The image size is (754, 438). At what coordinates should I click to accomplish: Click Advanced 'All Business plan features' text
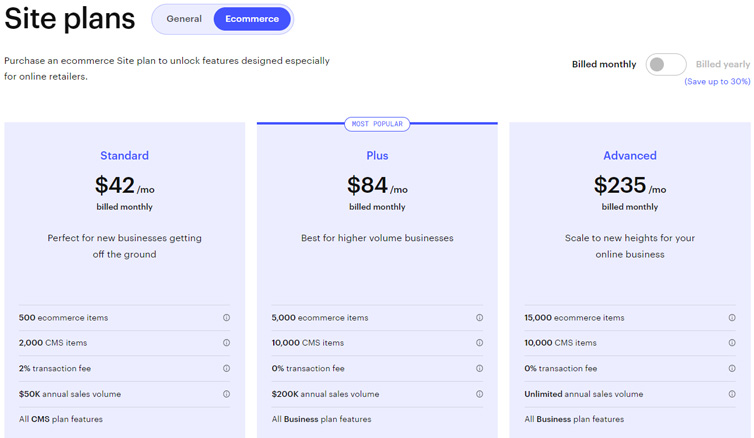coord(574,419)
